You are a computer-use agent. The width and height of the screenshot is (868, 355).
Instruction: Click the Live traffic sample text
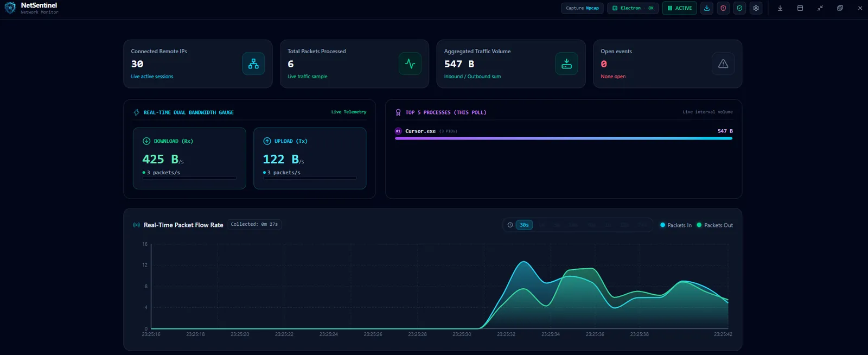[x=308, y=77]
